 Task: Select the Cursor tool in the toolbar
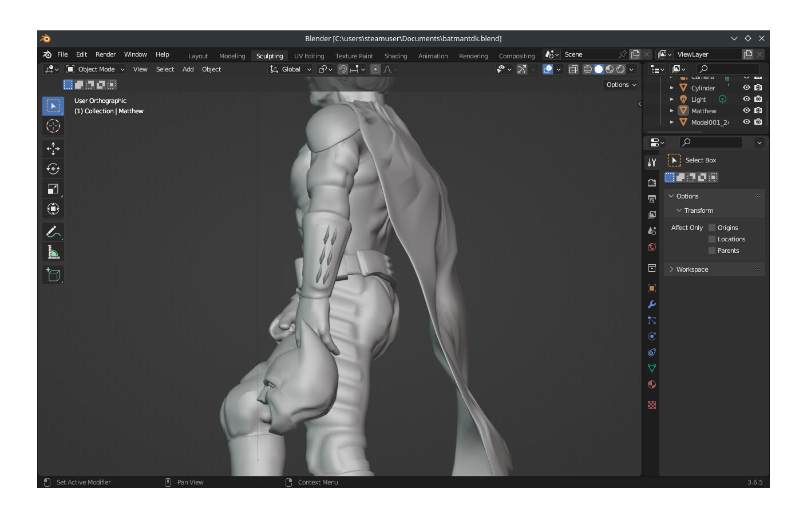[x=53, y=126]
